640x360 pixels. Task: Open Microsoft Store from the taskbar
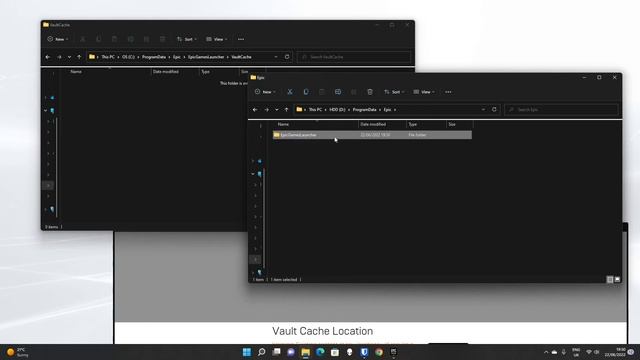click(335, 352)
